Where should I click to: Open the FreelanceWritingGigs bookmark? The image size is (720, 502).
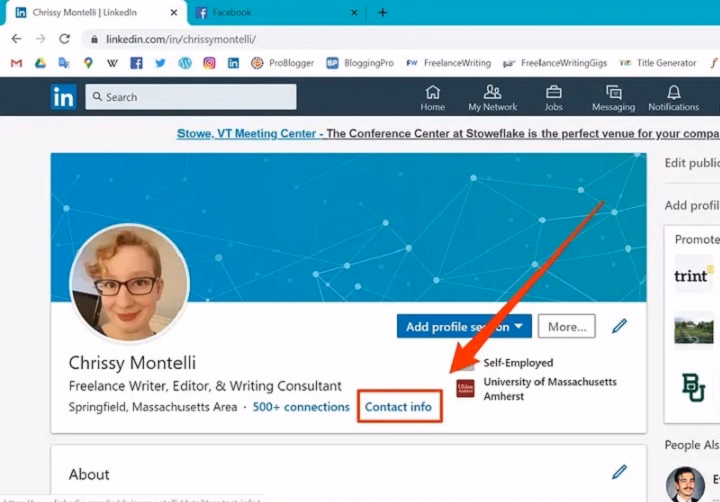click(555, 63)
